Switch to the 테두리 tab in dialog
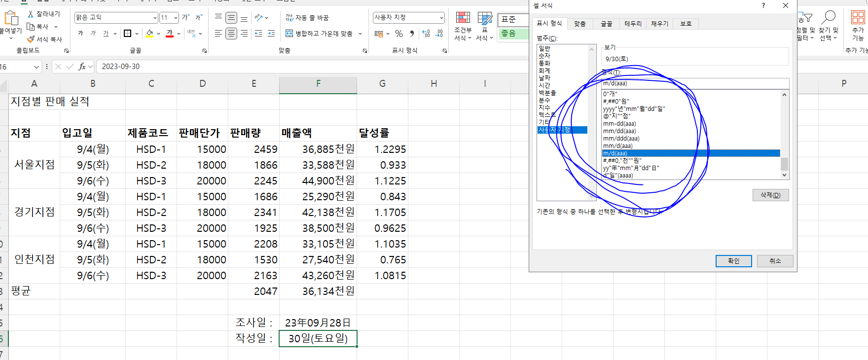Viewport: 868px width, 360px height. [x=633, y=24]
